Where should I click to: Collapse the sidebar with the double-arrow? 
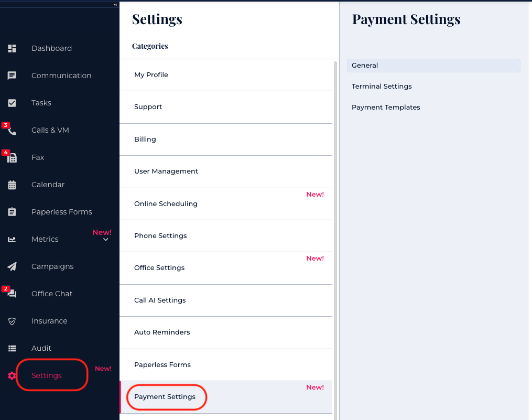point(115,4)
